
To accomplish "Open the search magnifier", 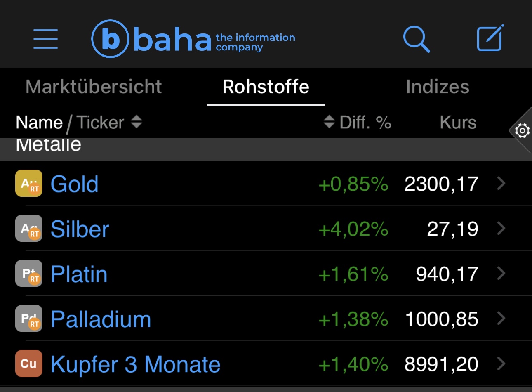I will (x=416, y=39).
